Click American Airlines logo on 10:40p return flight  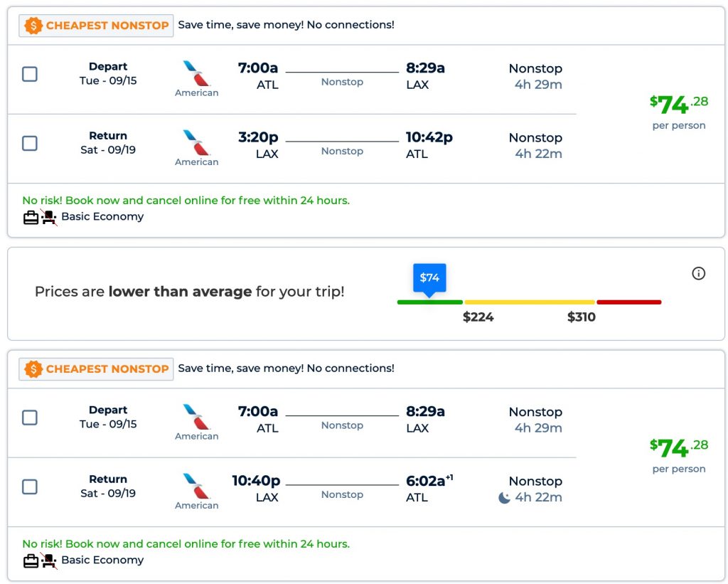coord(196,487)
